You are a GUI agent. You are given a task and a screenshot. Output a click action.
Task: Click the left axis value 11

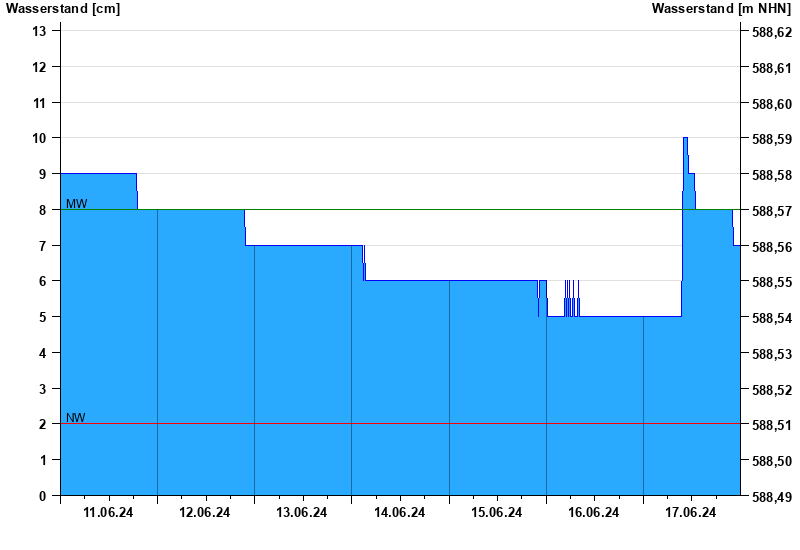click(39, 103)
